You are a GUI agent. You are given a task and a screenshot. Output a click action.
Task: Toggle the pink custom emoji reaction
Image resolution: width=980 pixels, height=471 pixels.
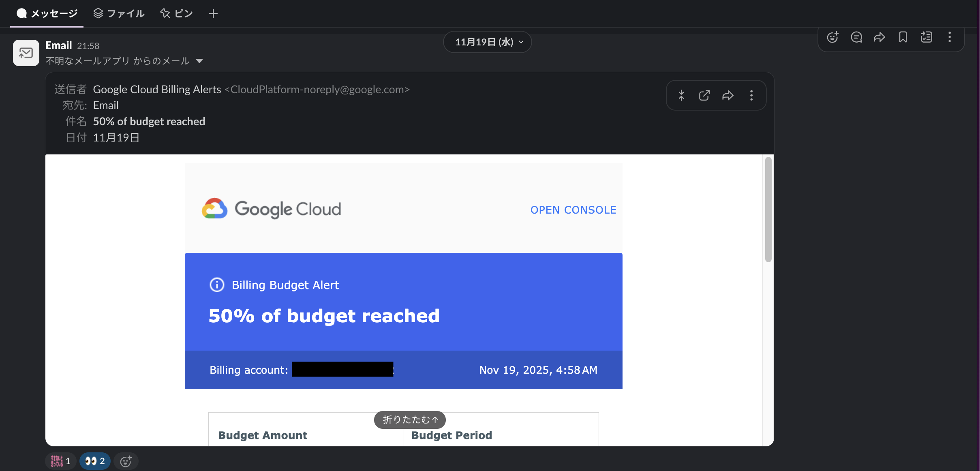(60, 461)
